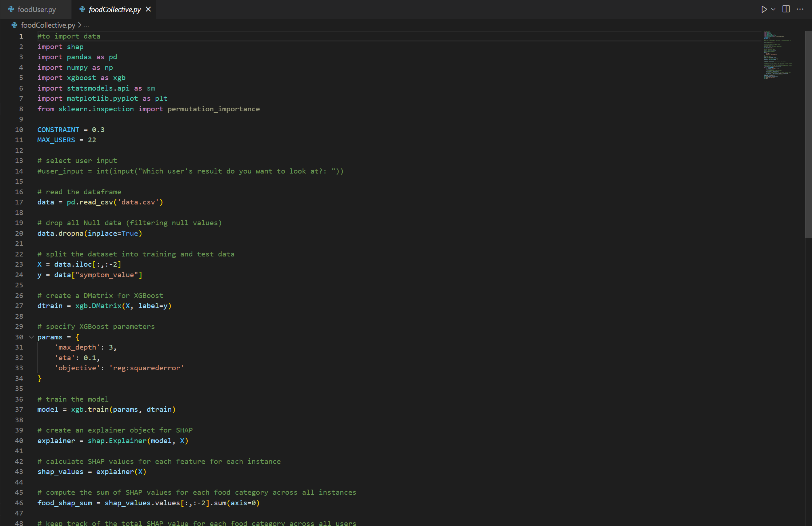The height and width of the screenshot is (526, 812).
Task: Select line number 10 in the gutter
Action: [19, 130]
